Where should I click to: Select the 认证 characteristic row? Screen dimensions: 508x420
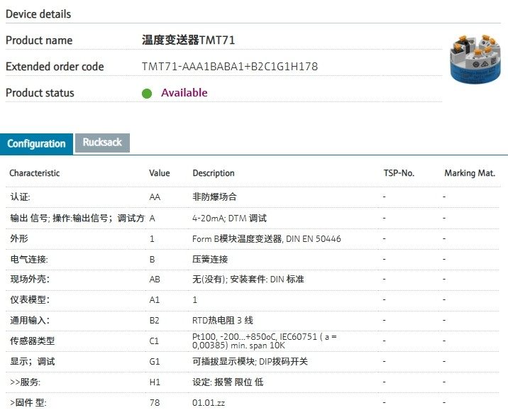click(x=21, y=197)
